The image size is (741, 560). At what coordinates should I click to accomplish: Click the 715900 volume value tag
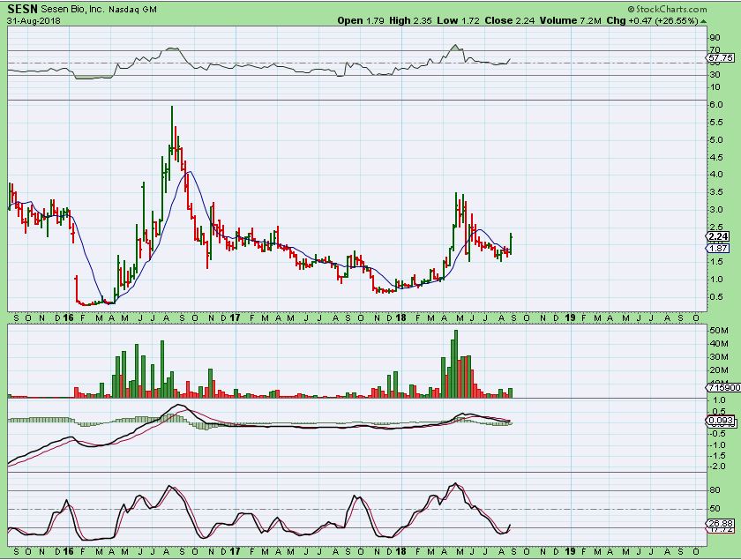pyautogui.click(x=724, y=387)
